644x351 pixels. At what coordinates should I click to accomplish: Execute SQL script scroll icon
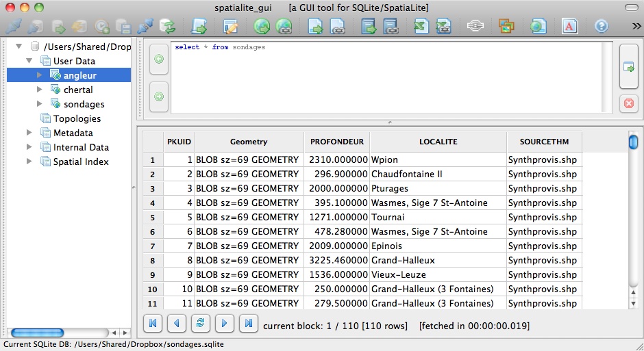coord(199,27)
